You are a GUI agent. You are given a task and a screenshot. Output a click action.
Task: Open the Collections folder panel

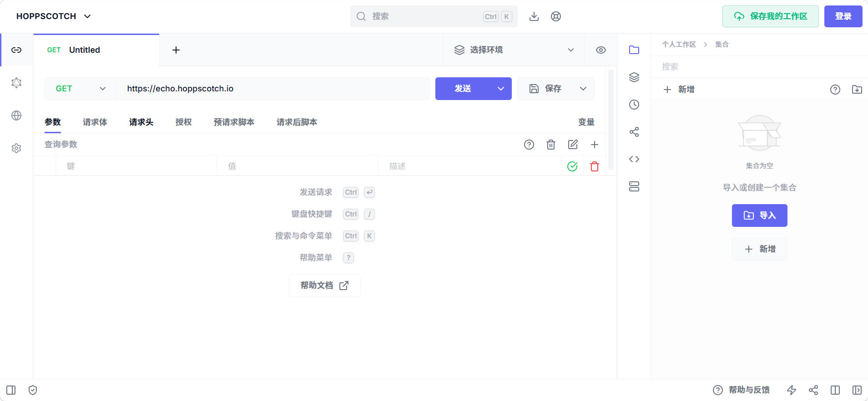pyautogui.click(x=634, y=50)
